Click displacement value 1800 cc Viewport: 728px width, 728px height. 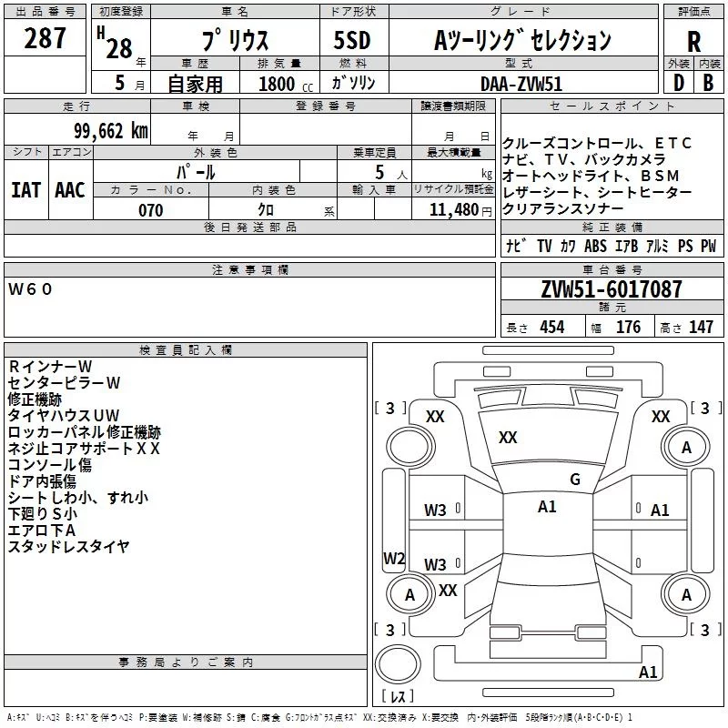pyautogui.click(x=286, y=84)
